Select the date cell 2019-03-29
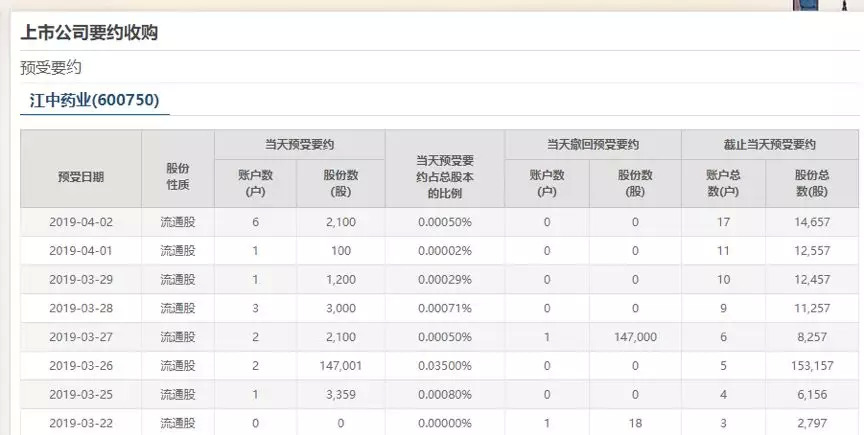864x435 pixels. [x=81, y=280]
